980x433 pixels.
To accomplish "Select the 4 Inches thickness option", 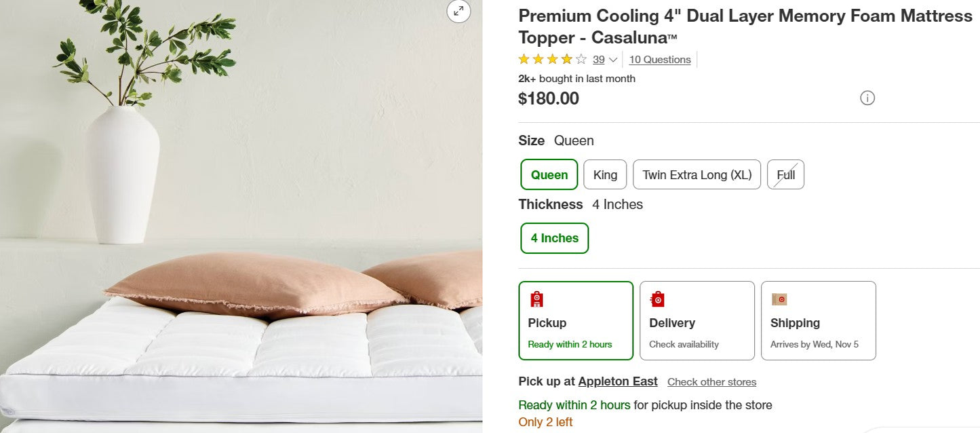I will tap(554, 238).
